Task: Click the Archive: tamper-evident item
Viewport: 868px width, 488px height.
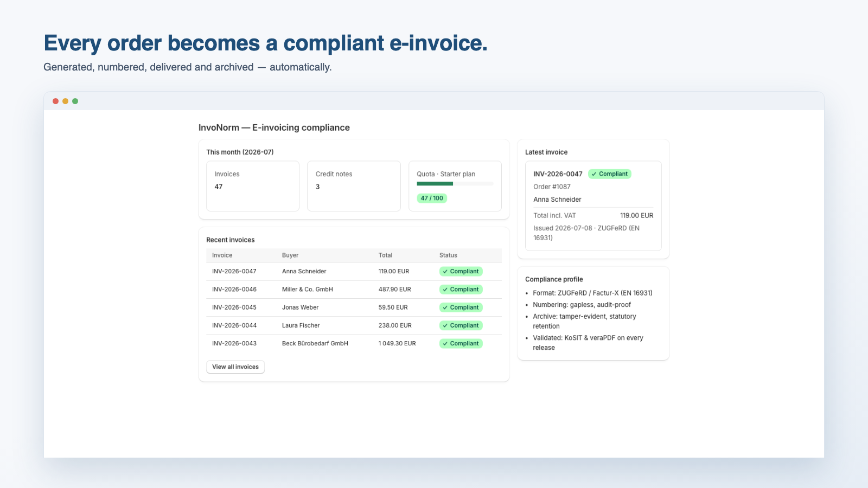Action: (x=584, y=322)
